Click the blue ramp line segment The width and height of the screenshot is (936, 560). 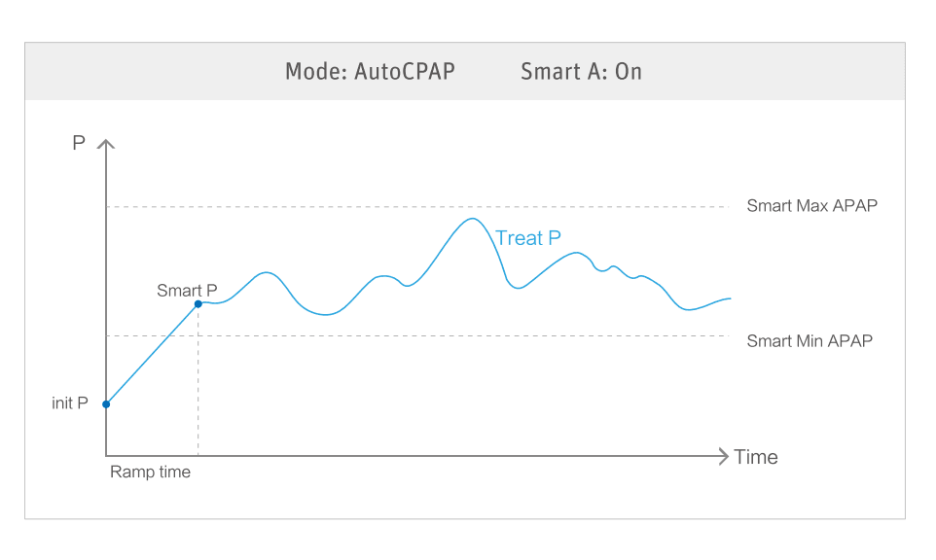152,355
